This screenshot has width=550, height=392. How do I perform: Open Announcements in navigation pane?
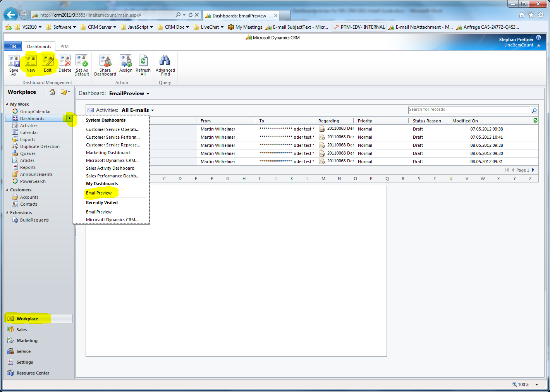coord(36,174)
